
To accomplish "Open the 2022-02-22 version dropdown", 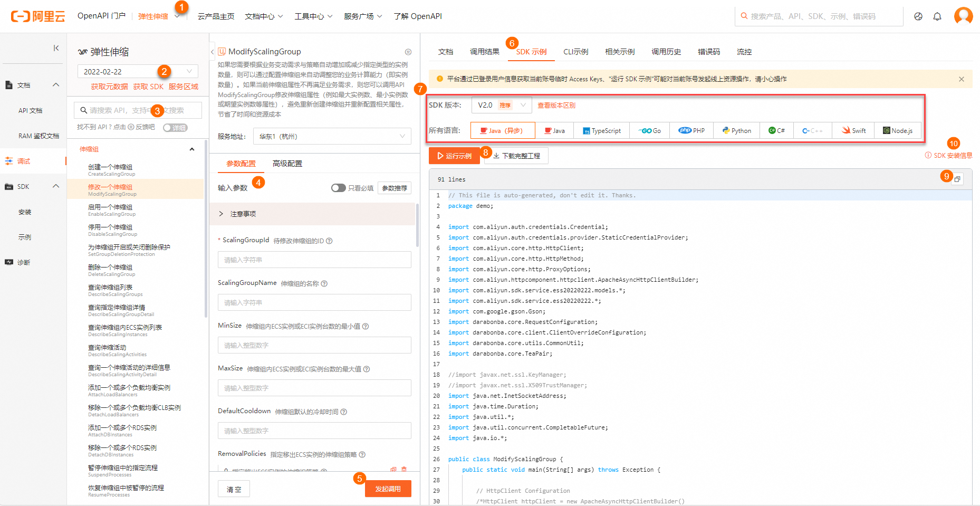I will pos(138,71).
